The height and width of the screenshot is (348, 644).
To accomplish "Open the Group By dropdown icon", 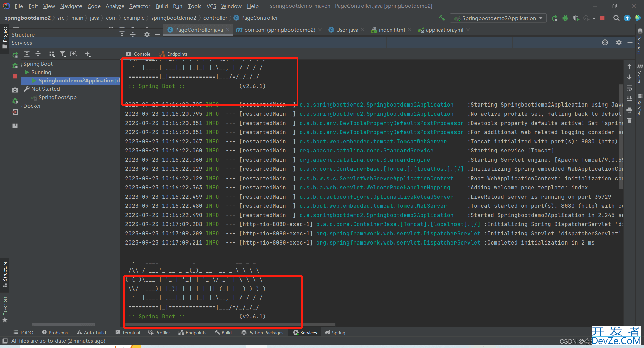I will (x=52, y=54).
